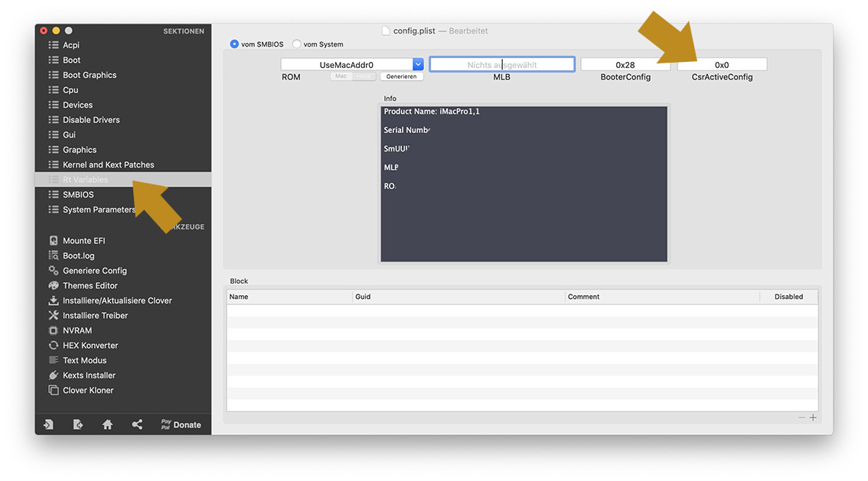The height and width of the screenshot is (481, 868).
Task: Select the 'vom System' radio button
Action: pyautogui.click(x=297, y=44)
